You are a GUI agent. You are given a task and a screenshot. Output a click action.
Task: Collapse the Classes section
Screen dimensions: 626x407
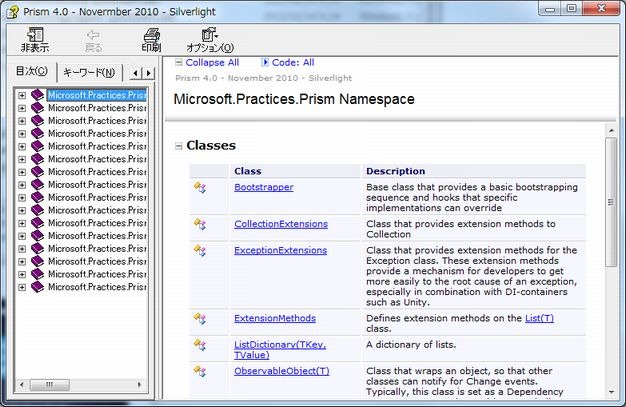coord(179,146)
